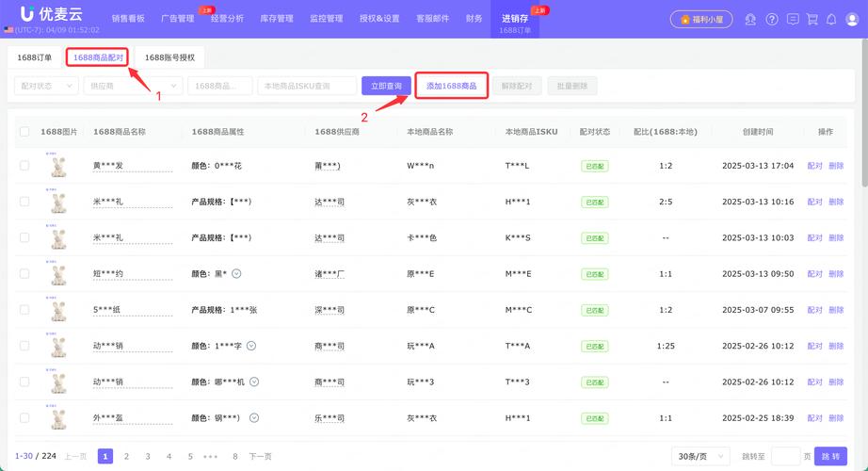Open product thumbnail in 黄***发 row
The height and width of the screenshot is (471, 868).
click(x=58, y=166)
